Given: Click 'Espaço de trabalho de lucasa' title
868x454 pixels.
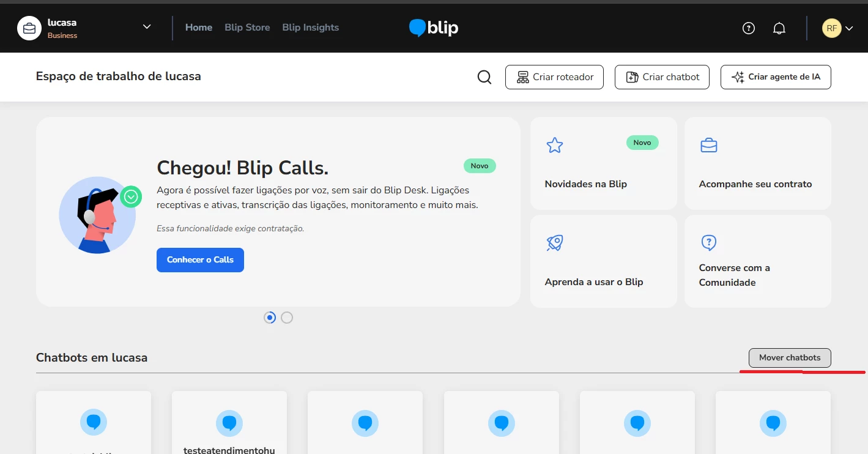Looking at the screenshot, I should tap(119, 76).
